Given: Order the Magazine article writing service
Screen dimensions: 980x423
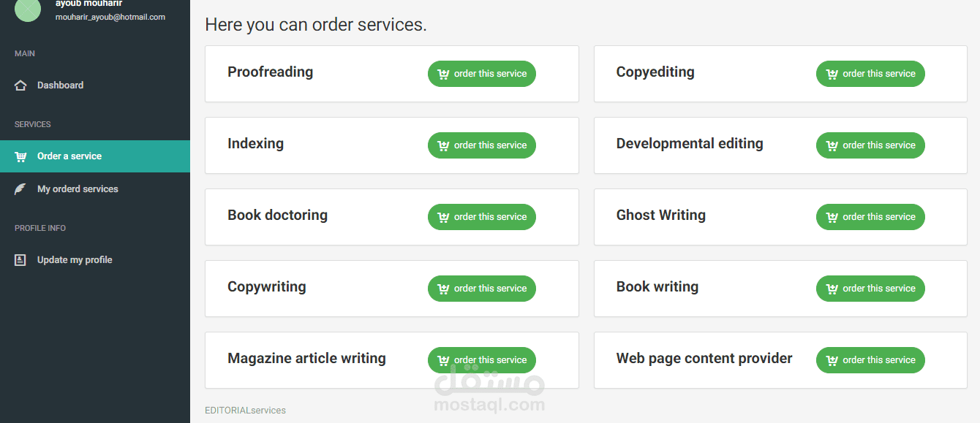Looking at the screenshot, I should [x=482, y=360].
